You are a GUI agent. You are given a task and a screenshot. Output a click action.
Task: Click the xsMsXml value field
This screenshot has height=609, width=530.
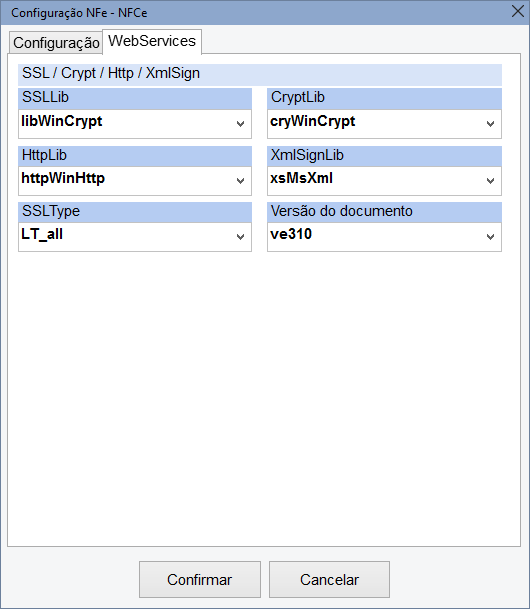(x=384, y=181)
